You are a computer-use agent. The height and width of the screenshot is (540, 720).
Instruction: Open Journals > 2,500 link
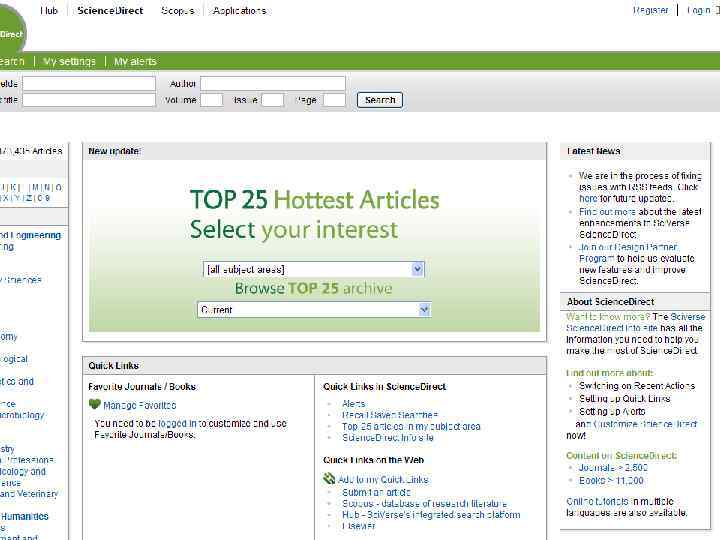613,468
